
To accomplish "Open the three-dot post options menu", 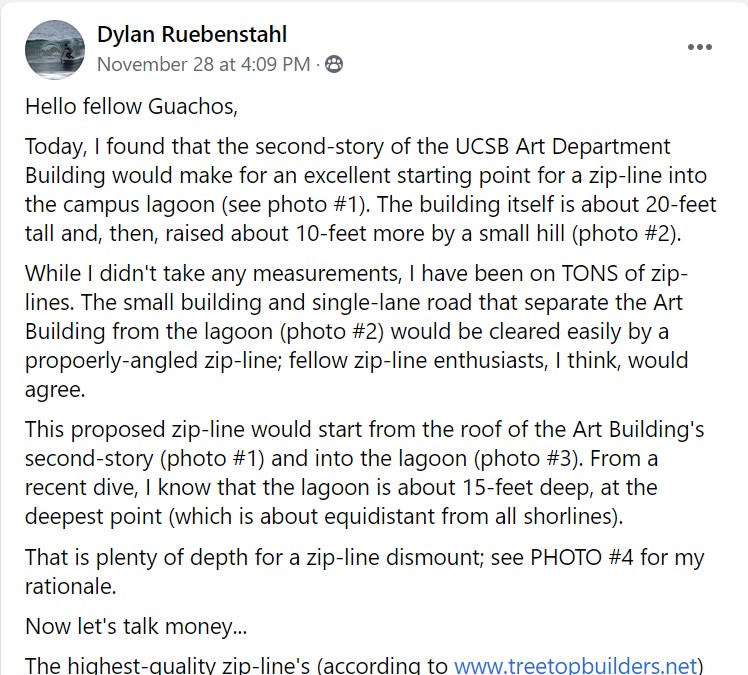I will 699,47.
